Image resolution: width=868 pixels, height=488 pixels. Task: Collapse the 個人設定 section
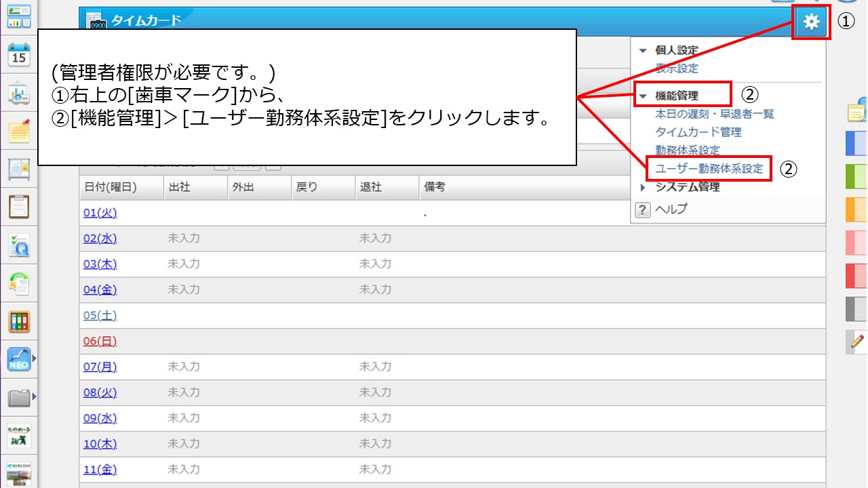tap(644, 51)
